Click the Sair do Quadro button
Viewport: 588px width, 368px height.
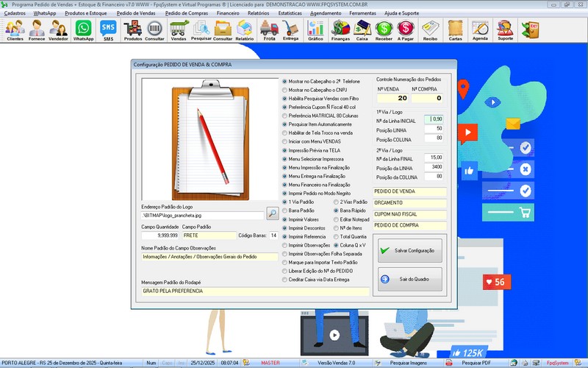click(410, 279)
